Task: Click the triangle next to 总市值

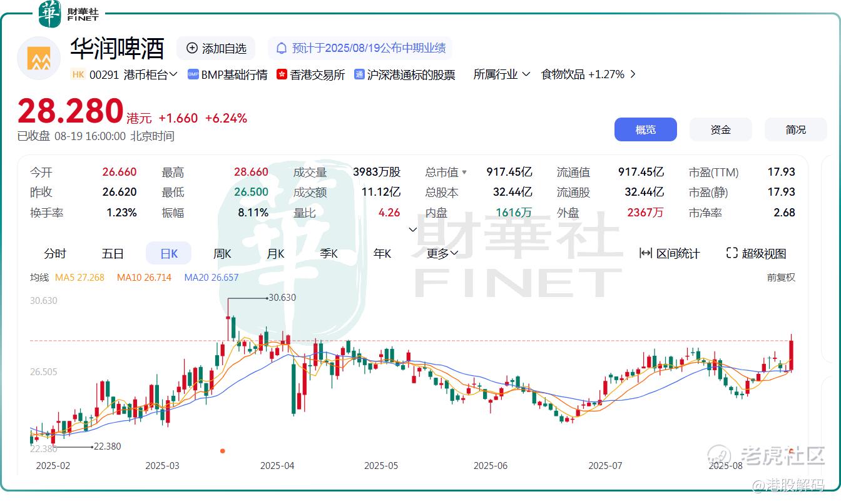Action: tap(464, 172)
